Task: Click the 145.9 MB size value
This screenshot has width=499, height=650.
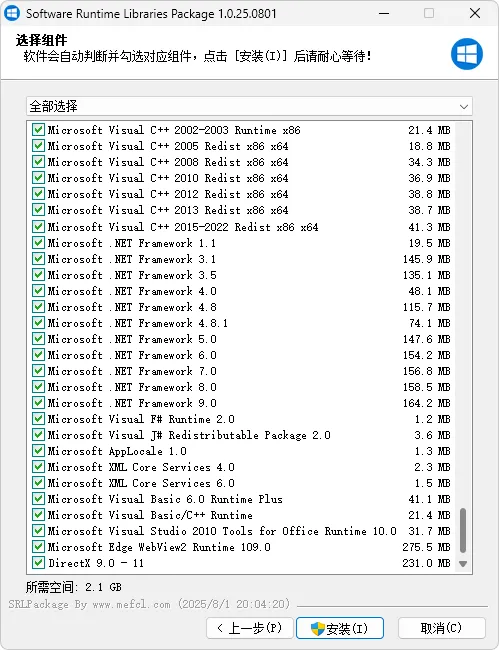Action: coord(426,259)
